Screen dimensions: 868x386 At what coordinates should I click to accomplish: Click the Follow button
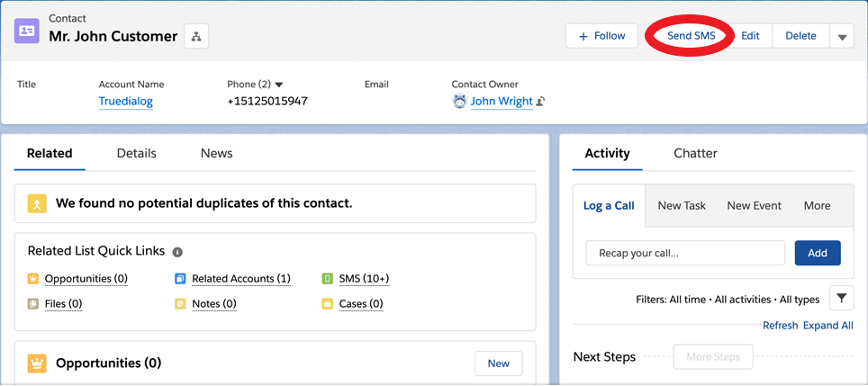click(601, 36)
